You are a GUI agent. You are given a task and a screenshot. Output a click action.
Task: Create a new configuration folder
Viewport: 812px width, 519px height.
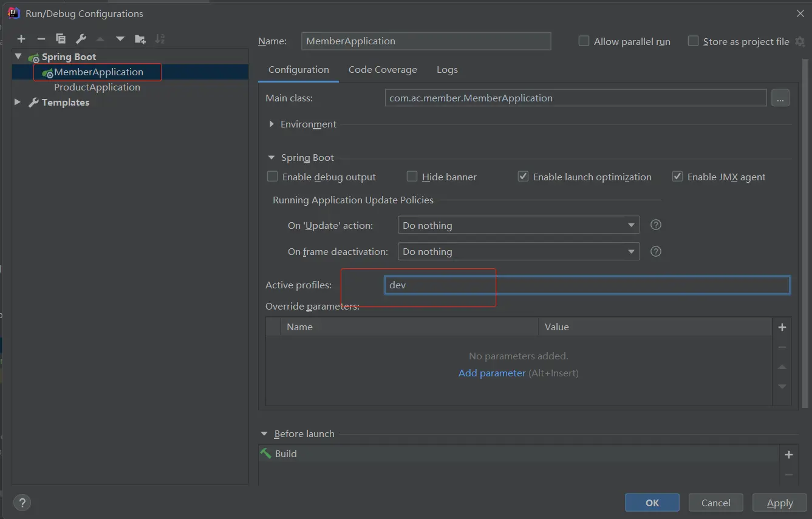click(140, 39)
